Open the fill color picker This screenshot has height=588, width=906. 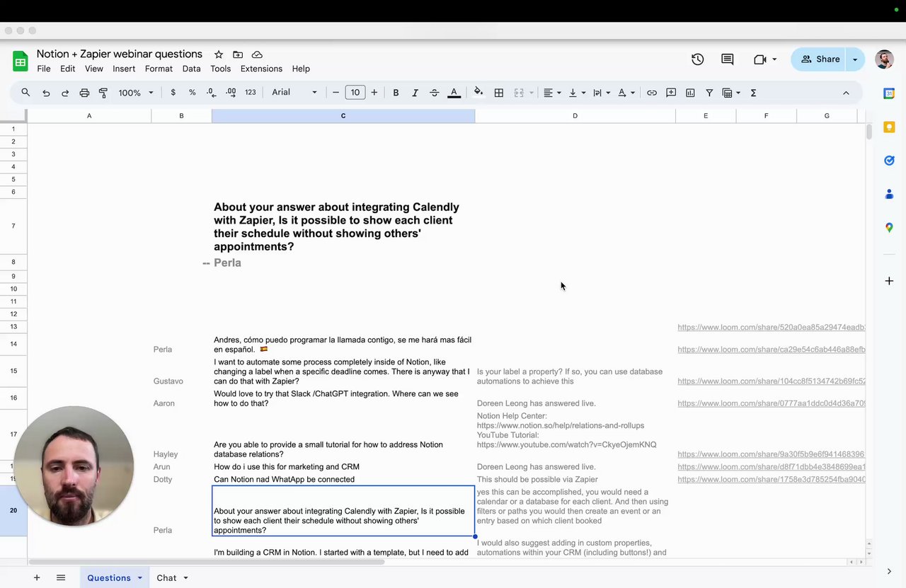click(478, 92)
